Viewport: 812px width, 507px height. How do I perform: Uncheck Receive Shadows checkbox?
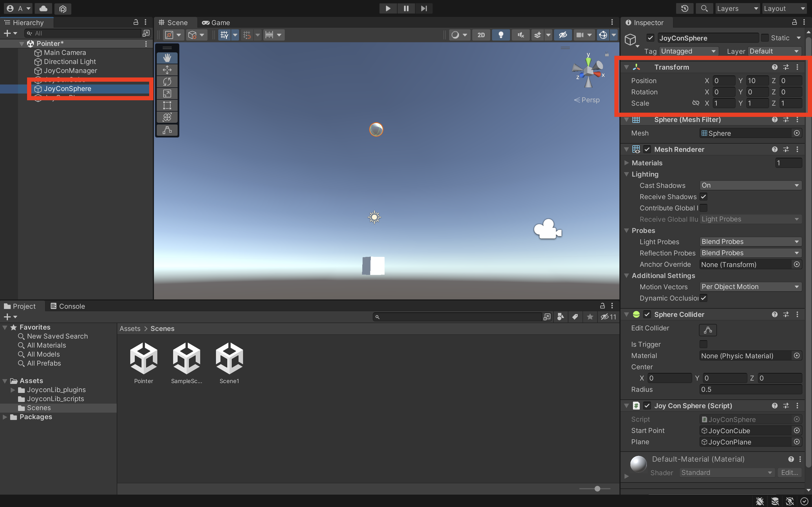pos(703,197)
